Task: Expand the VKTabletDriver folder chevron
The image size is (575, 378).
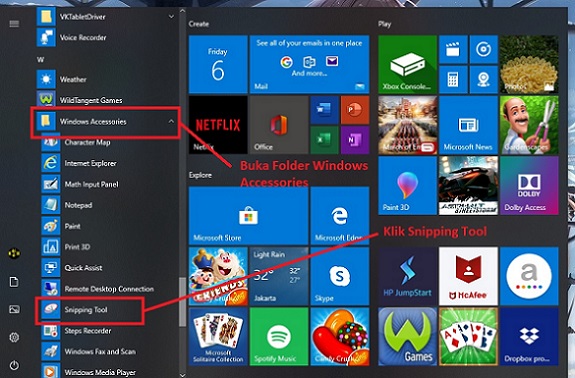Action: [171, 16]
